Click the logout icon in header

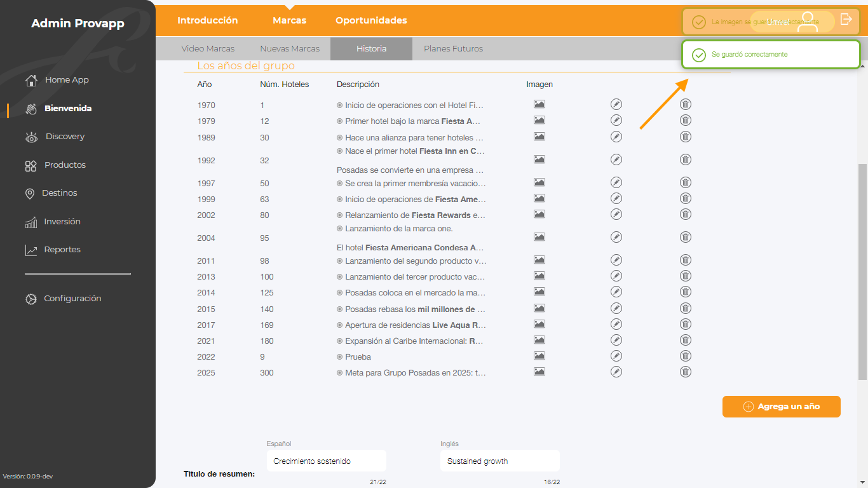click(x=846, y=19)
